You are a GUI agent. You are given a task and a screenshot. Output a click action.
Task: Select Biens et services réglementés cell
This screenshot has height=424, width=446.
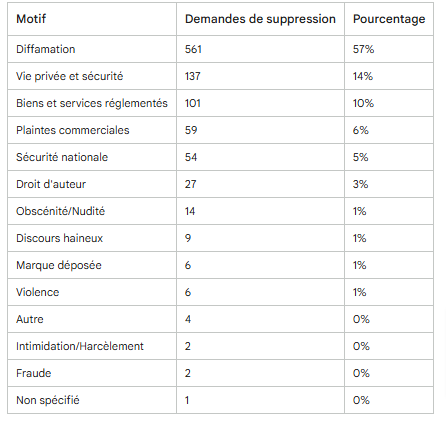coord(92,103)
